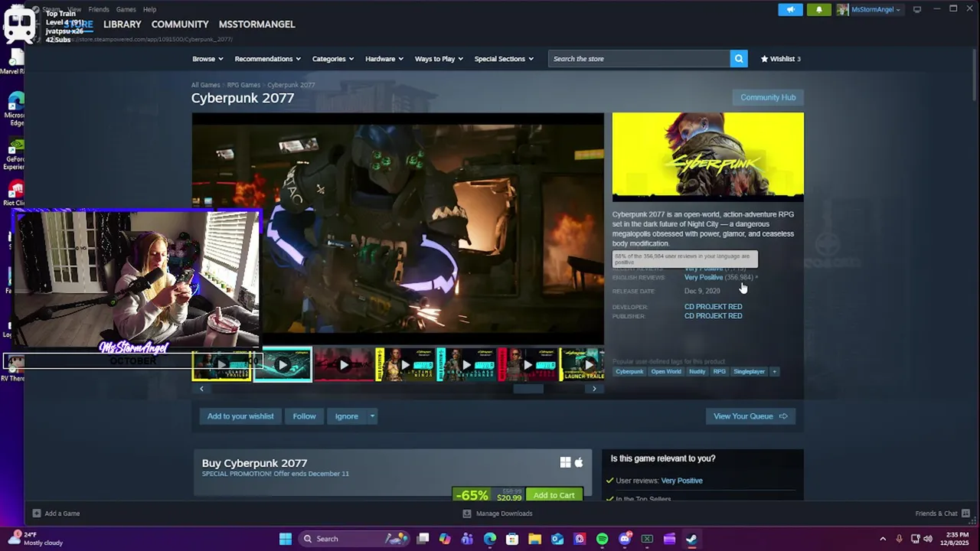The width and height of the screenshot is (980, 551).
Task: Add Cyberpunk 2077 to cart
Action: point(554,495)
